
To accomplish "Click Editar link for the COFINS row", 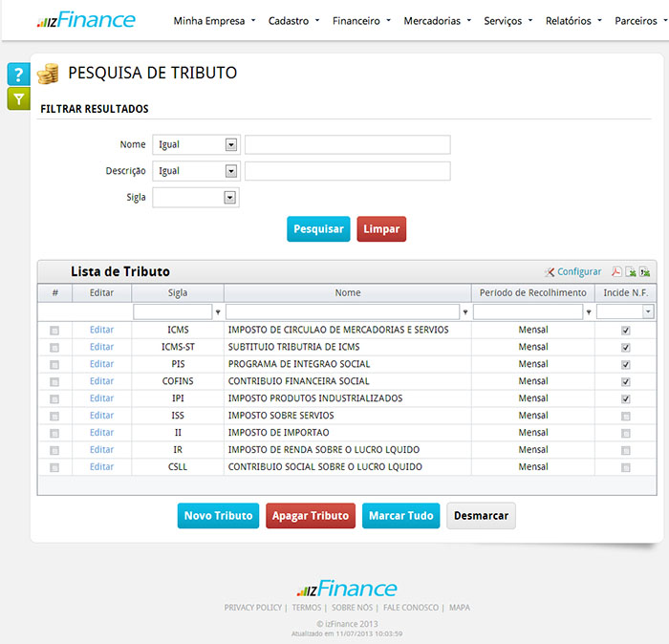I will pos(101,381).
